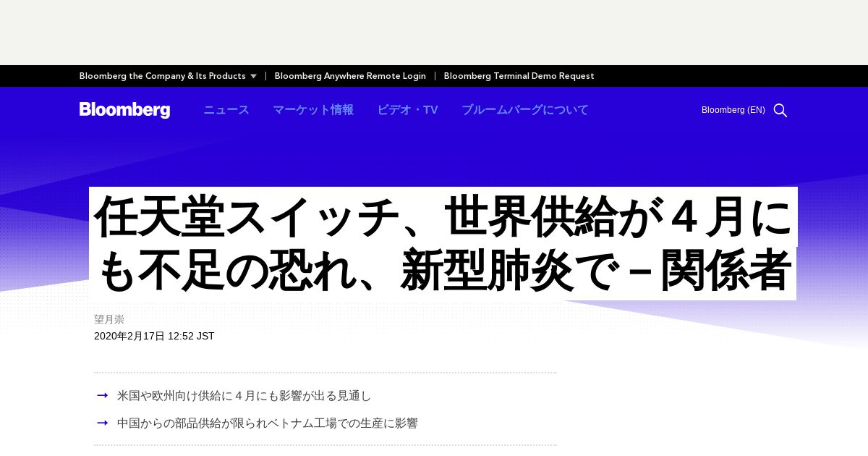Open the search magnifier icon
The height and width of the screenshot is (456, 868).
tap(780, 110)
